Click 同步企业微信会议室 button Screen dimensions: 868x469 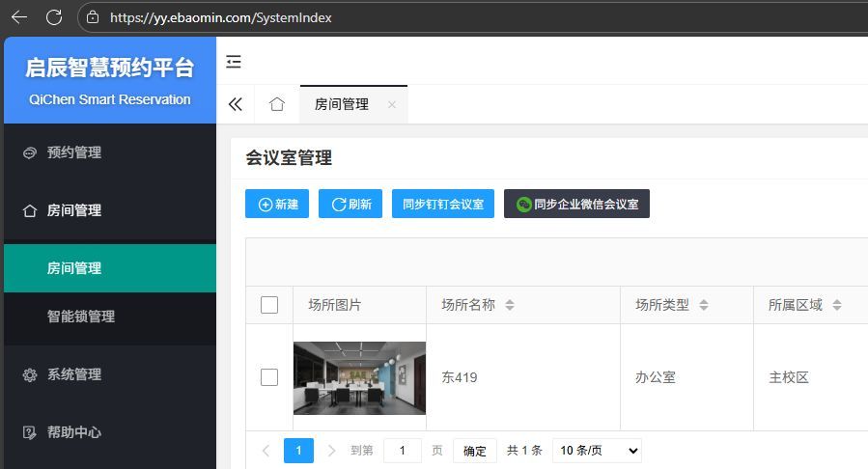[x=576, y=204]
